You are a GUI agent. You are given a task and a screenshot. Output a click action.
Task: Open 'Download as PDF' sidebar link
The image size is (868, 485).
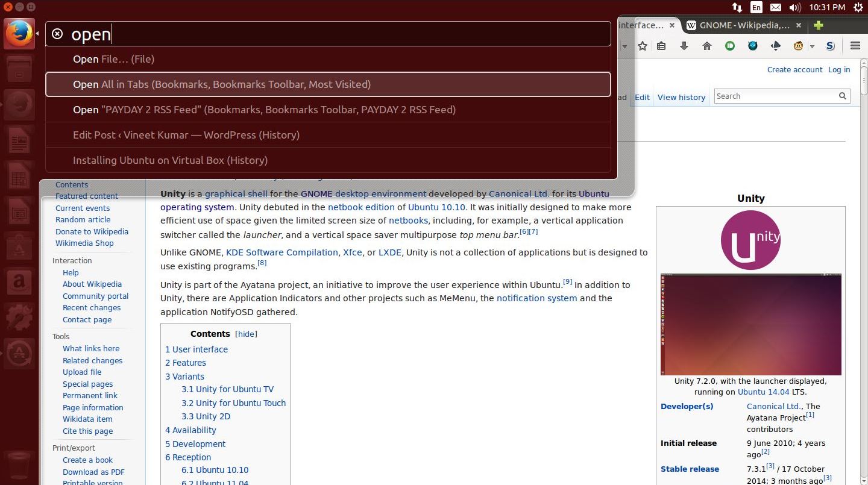pos(93,472)
